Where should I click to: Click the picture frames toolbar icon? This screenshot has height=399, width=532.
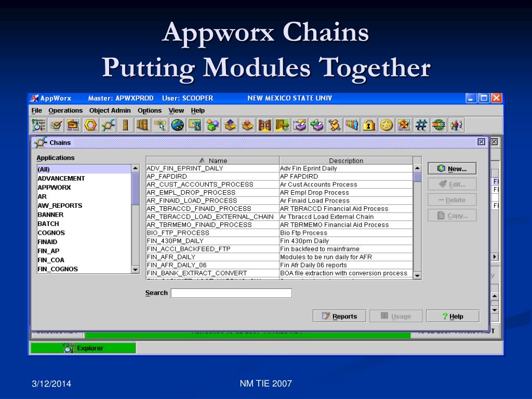pos(73,125)
